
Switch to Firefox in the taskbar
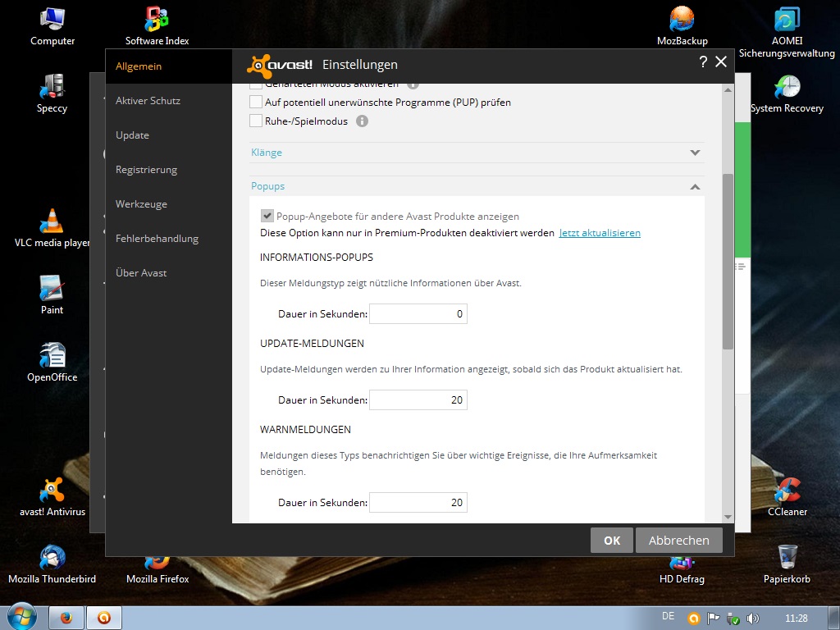pyautogui.click(x=66, y=618)
